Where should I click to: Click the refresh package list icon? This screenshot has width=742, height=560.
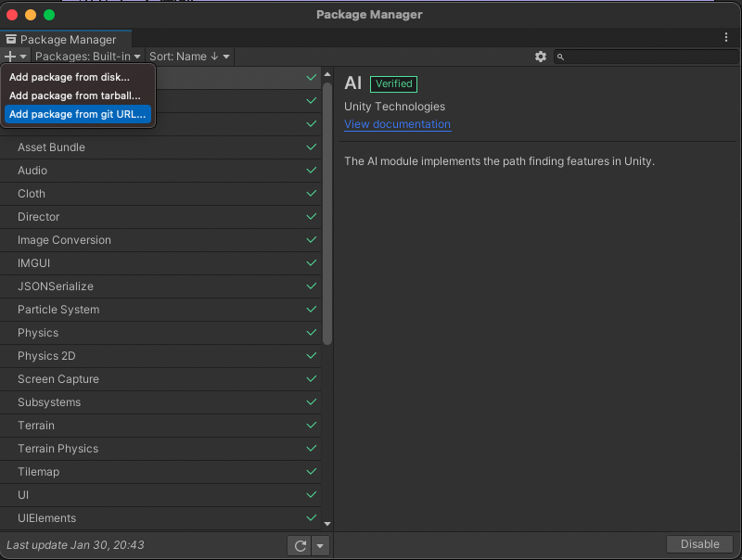pos(300,546)
